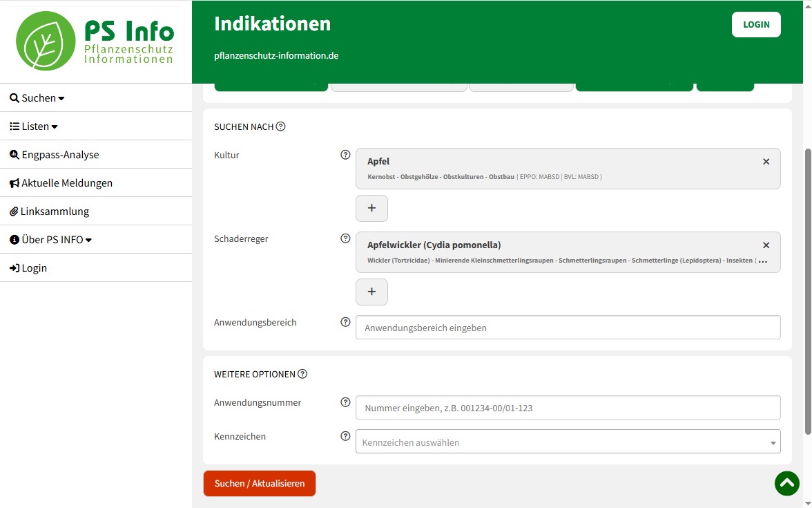
Task: Click the LOGIN button in header
Action: 756,24
